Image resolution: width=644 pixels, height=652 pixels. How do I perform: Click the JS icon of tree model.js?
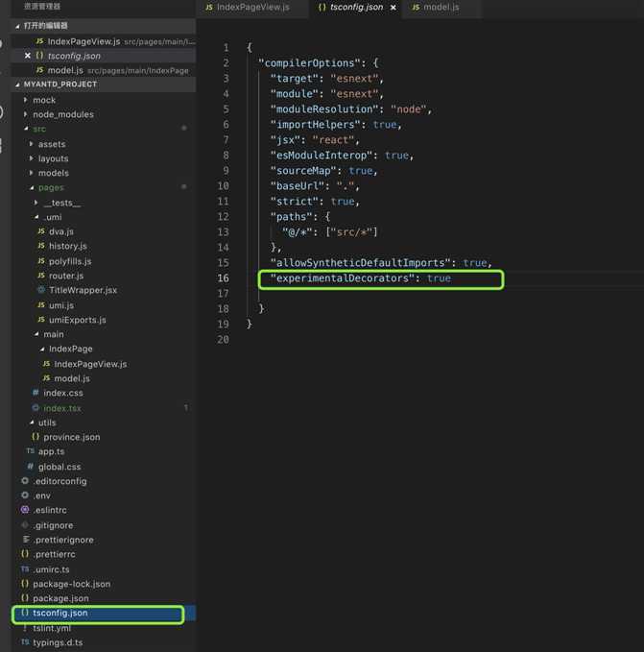coord(46,378)
